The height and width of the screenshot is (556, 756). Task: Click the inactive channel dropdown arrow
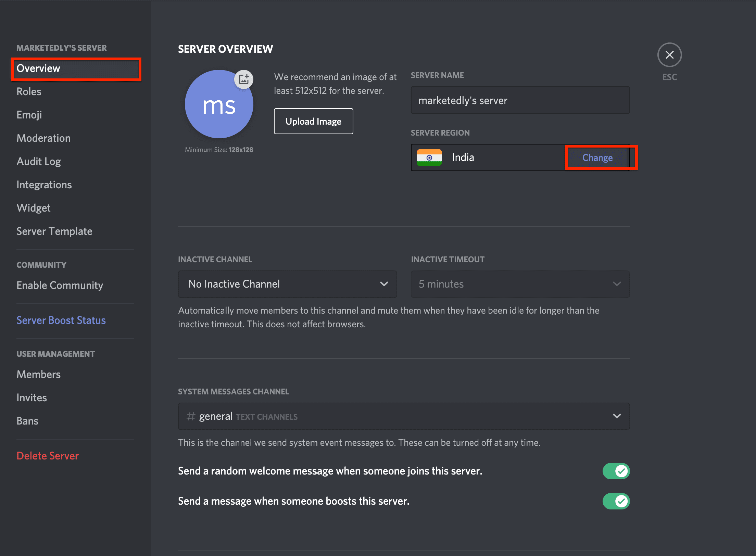384,284
